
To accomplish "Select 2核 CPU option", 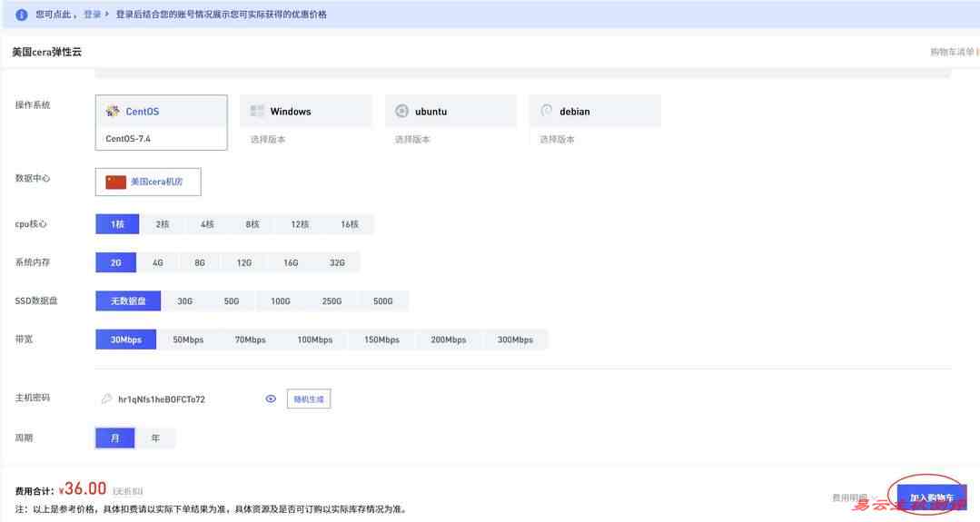I will pos(163,224).
